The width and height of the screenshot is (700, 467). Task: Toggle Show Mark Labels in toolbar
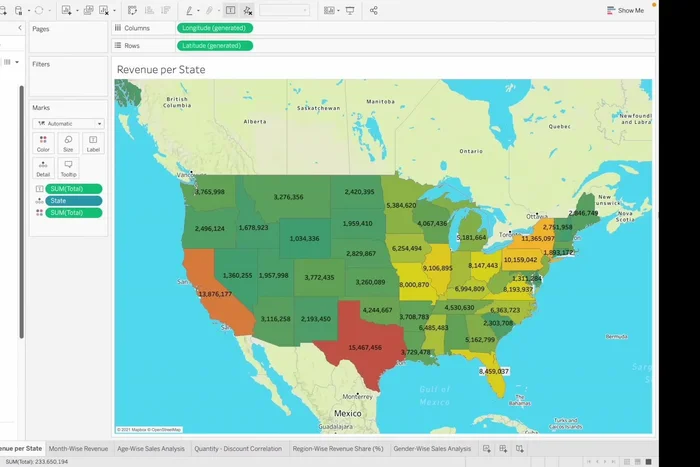(230, 10)
